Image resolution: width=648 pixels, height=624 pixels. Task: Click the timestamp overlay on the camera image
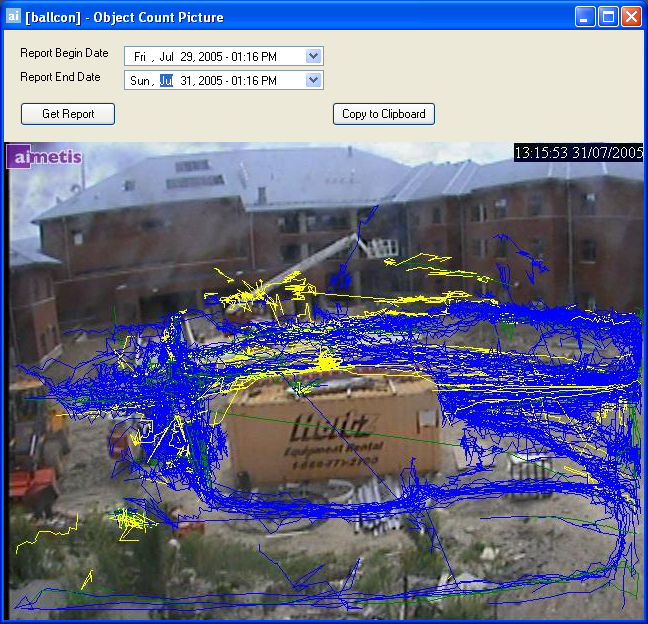pyautogui.click(x=578, y=153)
